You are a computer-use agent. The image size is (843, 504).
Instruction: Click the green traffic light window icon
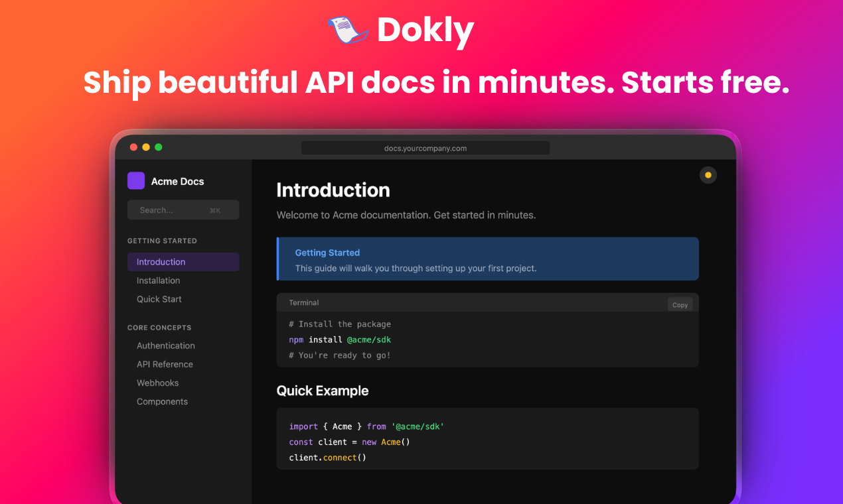pos(158,147)
